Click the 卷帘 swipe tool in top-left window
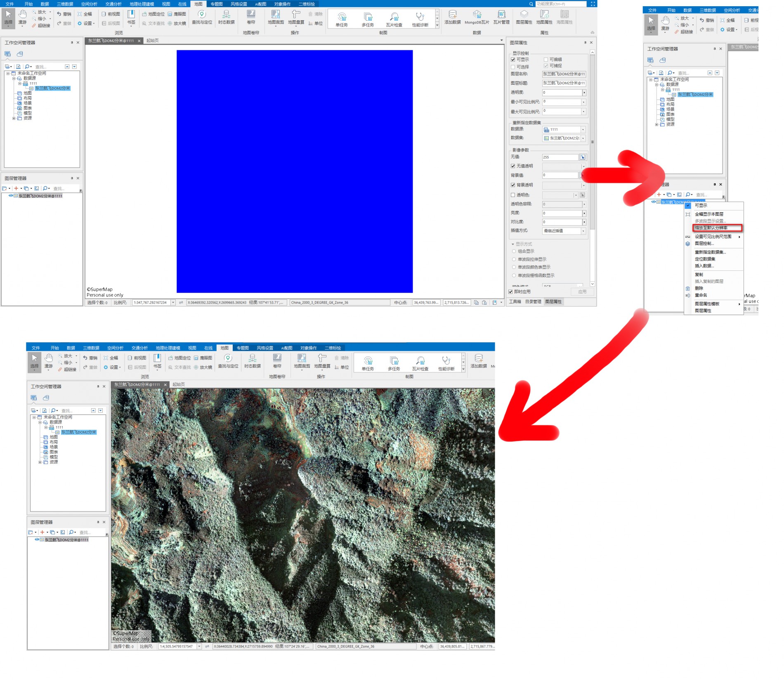This screenshot has width=784, height=680. (x=251, y=18)
